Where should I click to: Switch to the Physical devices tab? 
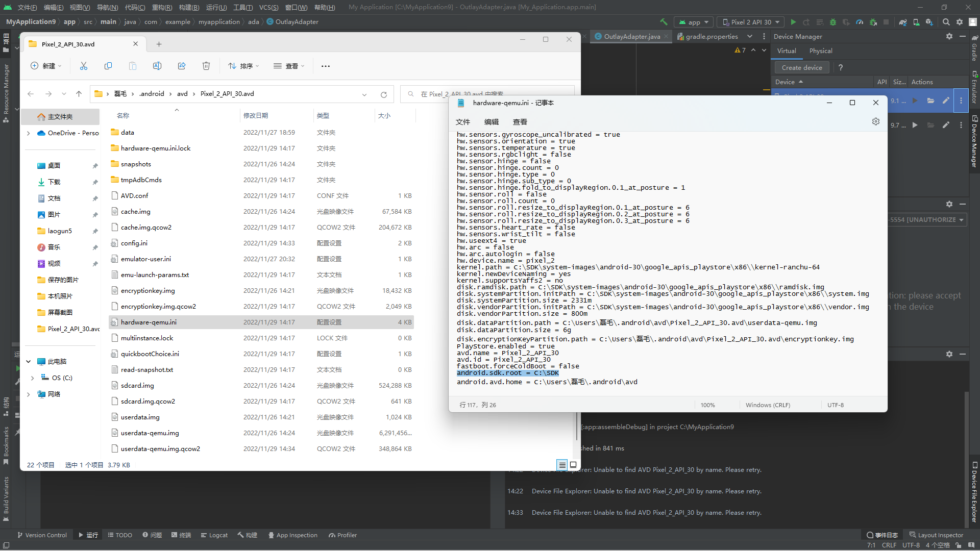pos(820,51)
